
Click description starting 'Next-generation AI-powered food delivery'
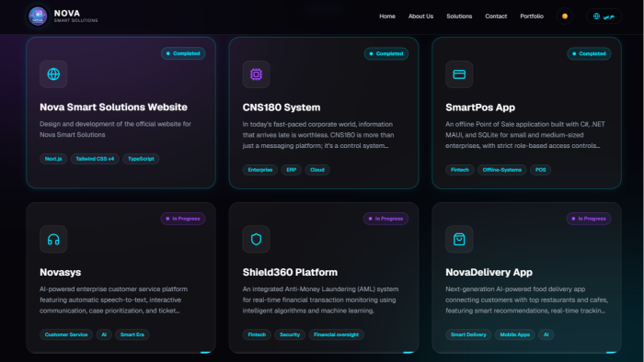click(x=526, y=300)
